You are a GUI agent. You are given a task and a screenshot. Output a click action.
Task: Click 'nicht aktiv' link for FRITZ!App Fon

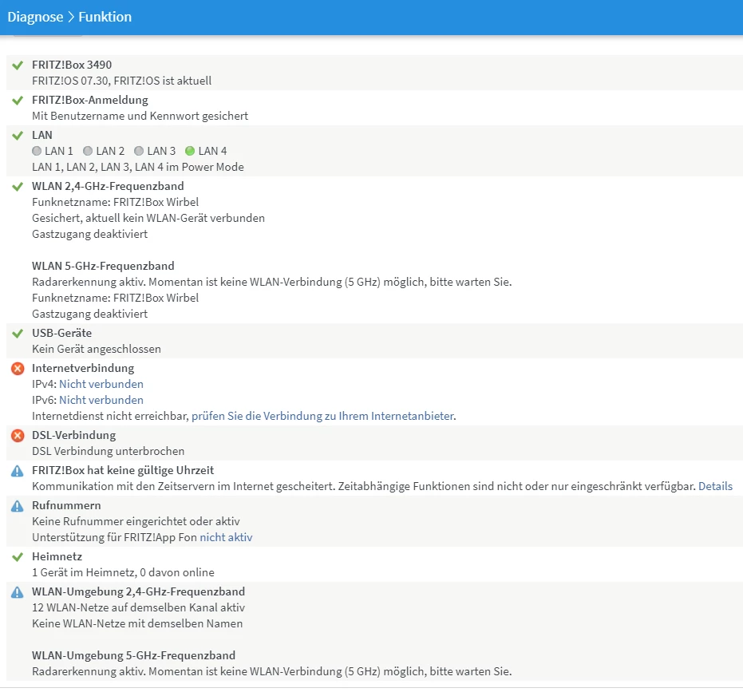[x=226, y=537]
